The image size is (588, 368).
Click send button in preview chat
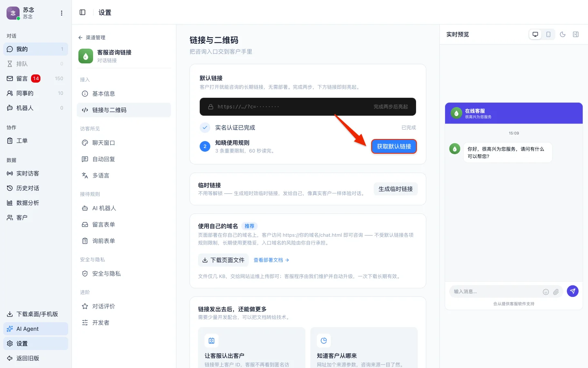tap(573, 291)
